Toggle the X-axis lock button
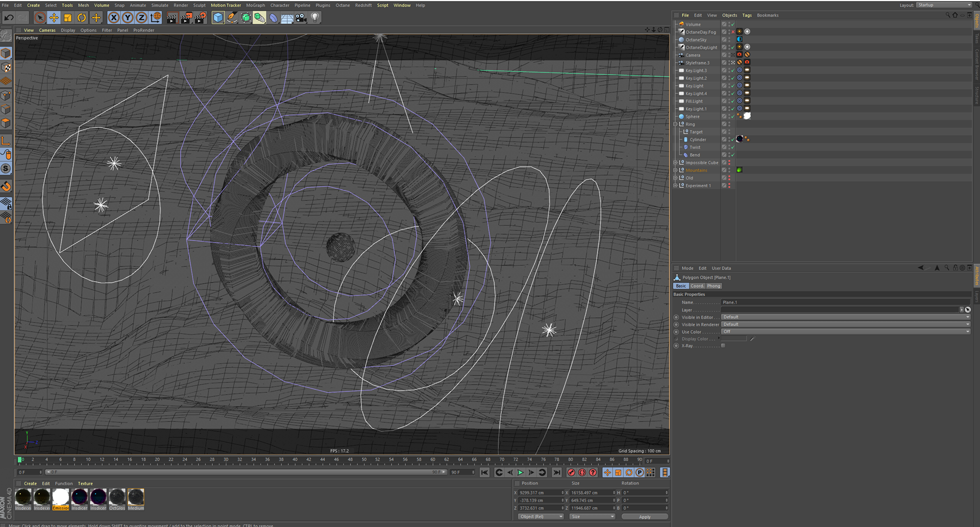This screenshot has height=527, width=980. click(114, 18)
